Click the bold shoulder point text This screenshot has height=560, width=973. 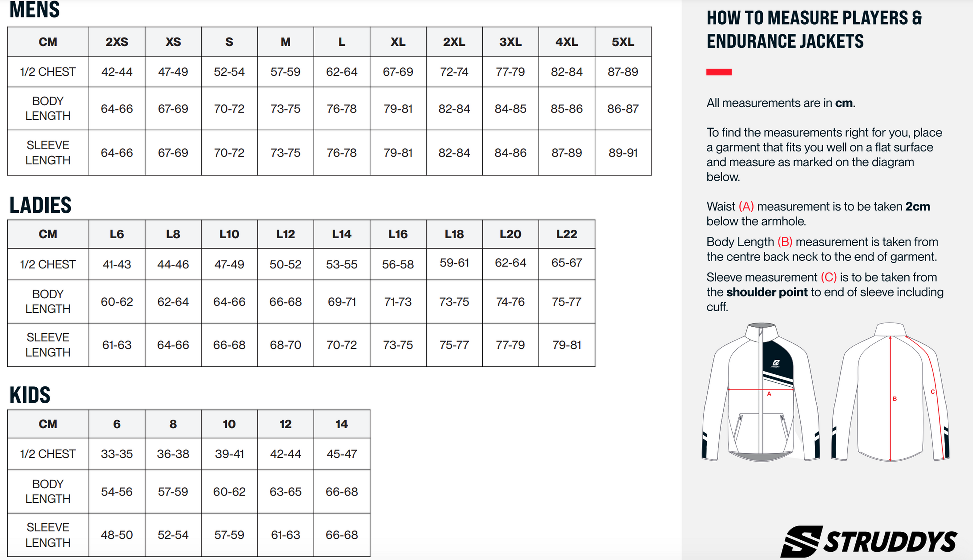coord(767,292)
